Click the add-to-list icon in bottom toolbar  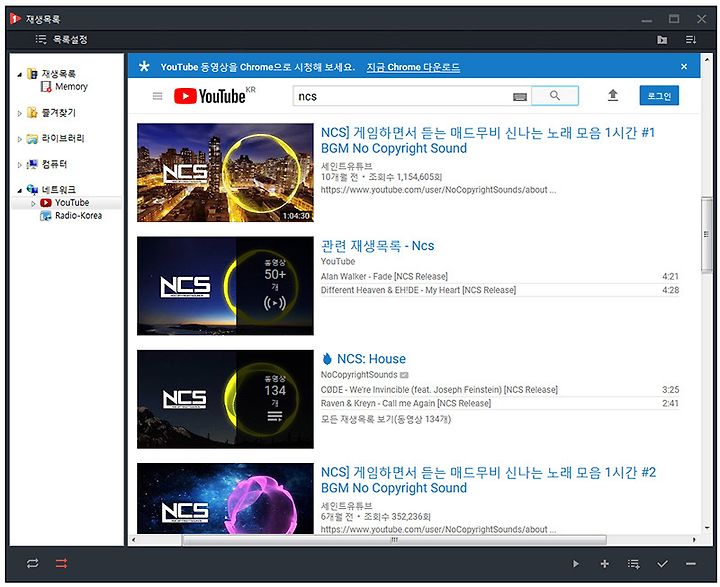pos(634,564)
